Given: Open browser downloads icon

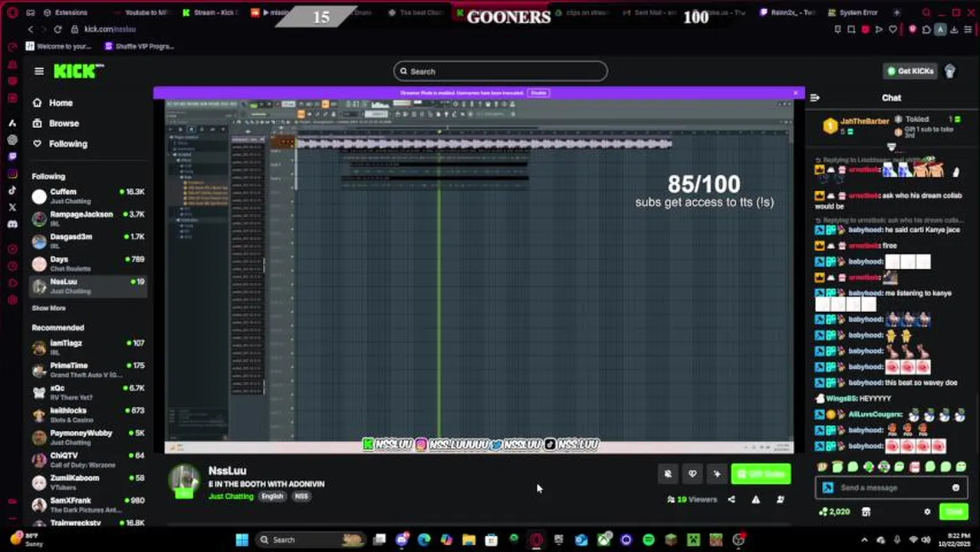Looking at the screenshot, I should pyautogui.click(x=953, y=29).
